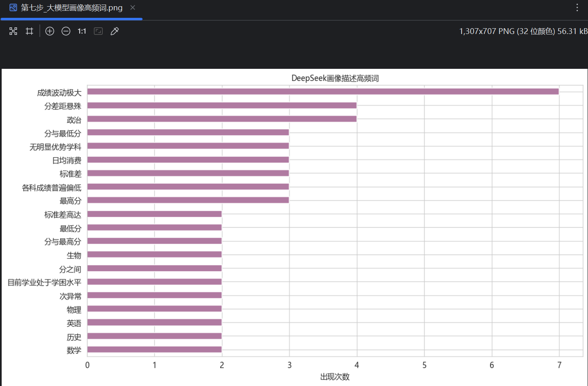Viewport: 588px width, 386px height.
Task: Click the x-axis tick value 0
Action: 87,365
